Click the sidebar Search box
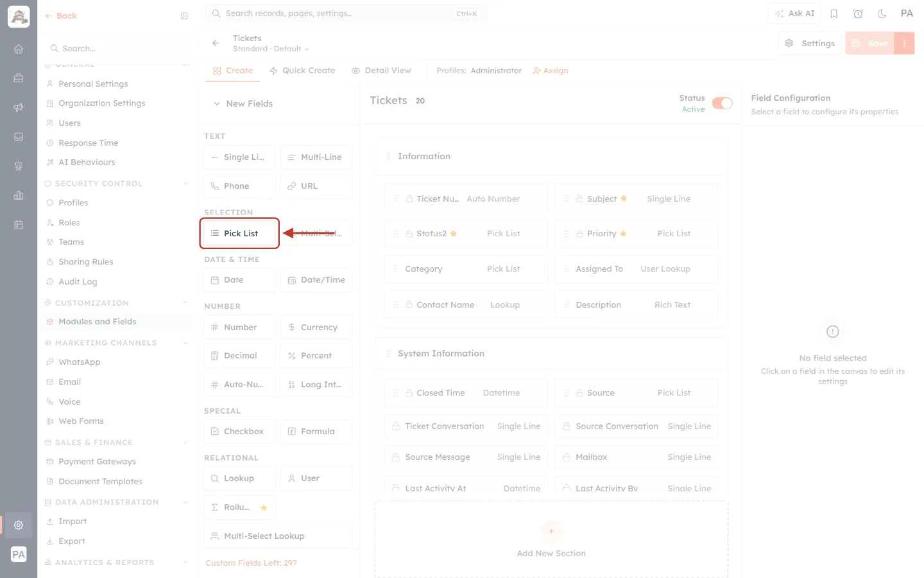The width and height of the screenshot is (924, 578). click(x=116, y=48)
